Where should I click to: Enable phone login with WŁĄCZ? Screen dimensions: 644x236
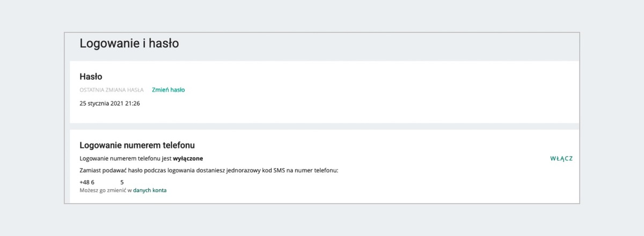coord(561,159)
